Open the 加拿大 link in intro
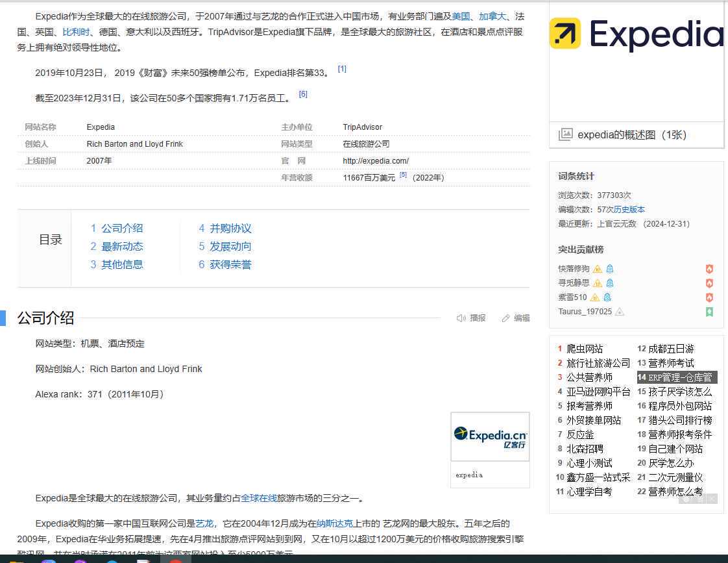The width and height of the screenshot is (728, 563). (x=492, y=17)
